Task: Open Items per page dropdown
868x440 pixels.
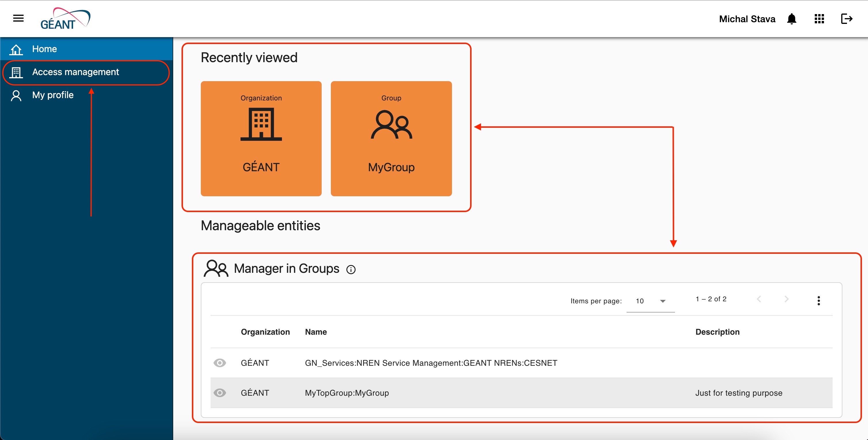Action: pos(650,301)
